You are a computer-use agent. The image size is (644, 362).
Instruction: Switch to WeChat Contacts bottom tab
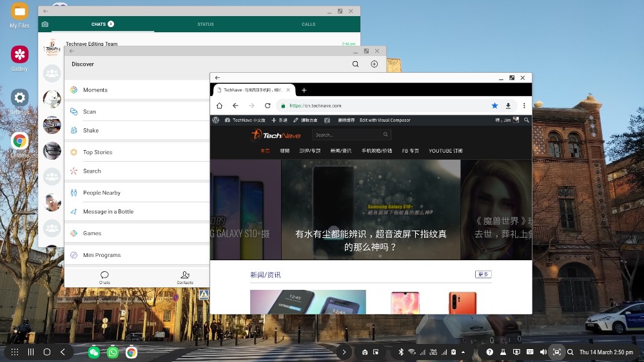click(185, 278)
